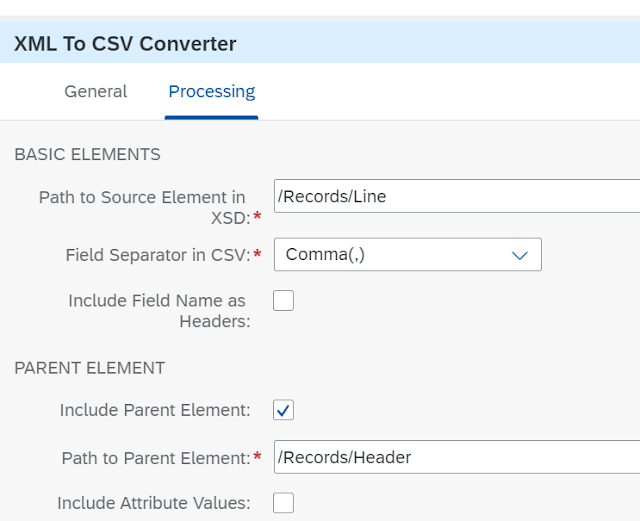640x521 pixels.
Task: Click the Path to Source Element input field
Action: [x=457, y=196]
